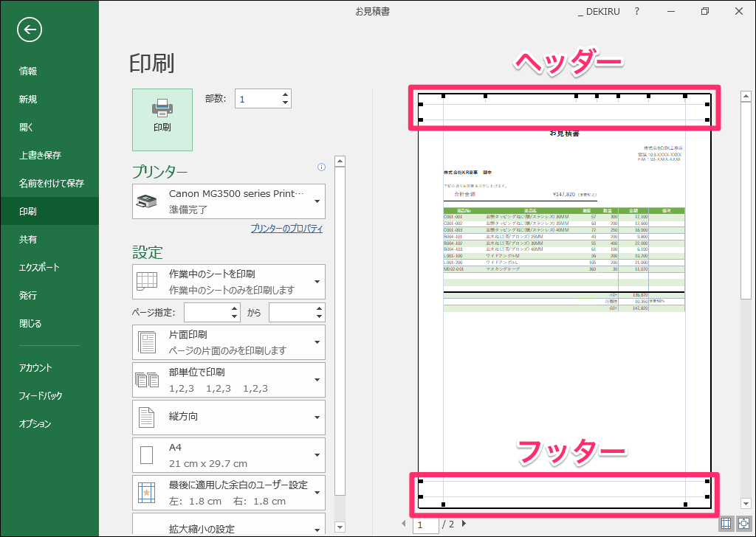Screen dimensions: 756x537
Task: Expand the paper size dropdown arrow
Action: point(316,455)
